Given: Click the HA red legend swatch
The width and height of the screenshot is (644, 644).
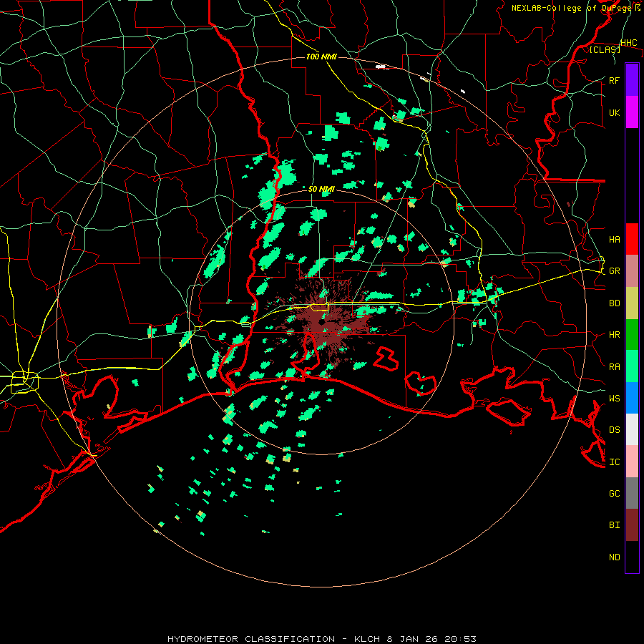Looking at the screenshot, I should (632, 239).
